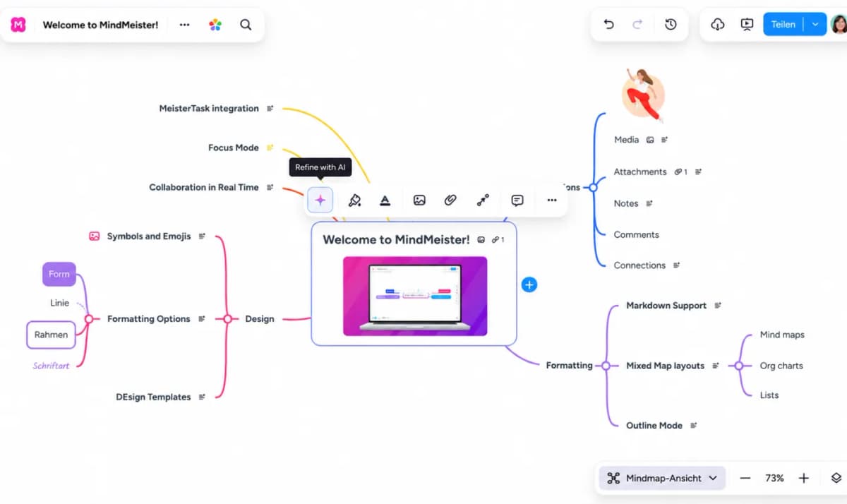Click the attachment paperclip icon in toolbar
Screen dimensions: 847x504
point(450,200)
